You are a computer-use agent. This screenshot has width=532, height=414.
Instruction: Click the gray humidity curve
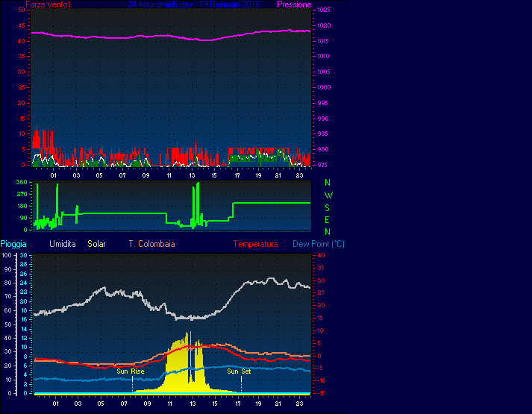104,293
